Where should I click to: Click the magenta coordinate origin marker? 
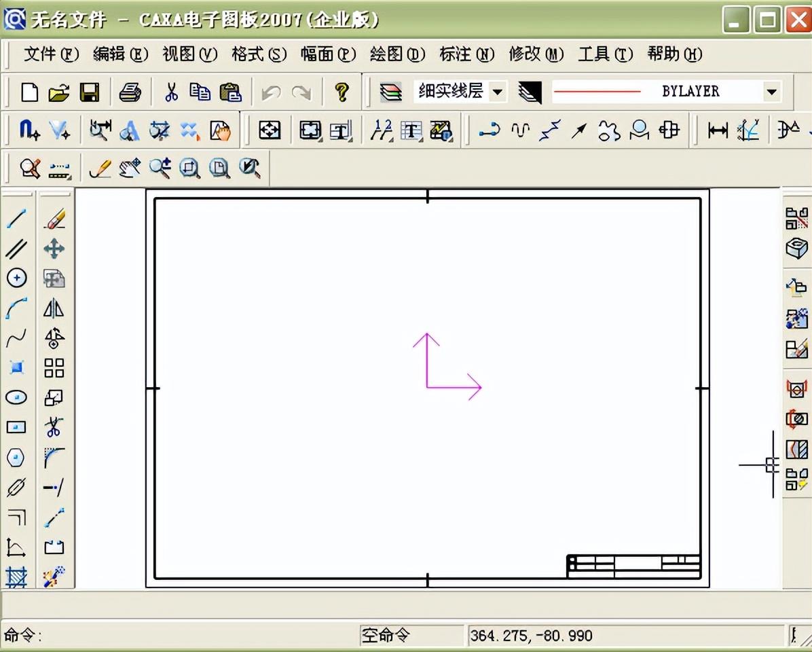[x=447, y=367]
